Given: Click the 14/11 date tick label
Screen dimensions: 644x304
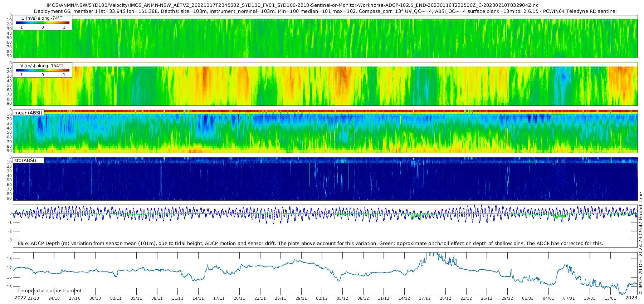Looking at the screenshot, I should (198, 298).
